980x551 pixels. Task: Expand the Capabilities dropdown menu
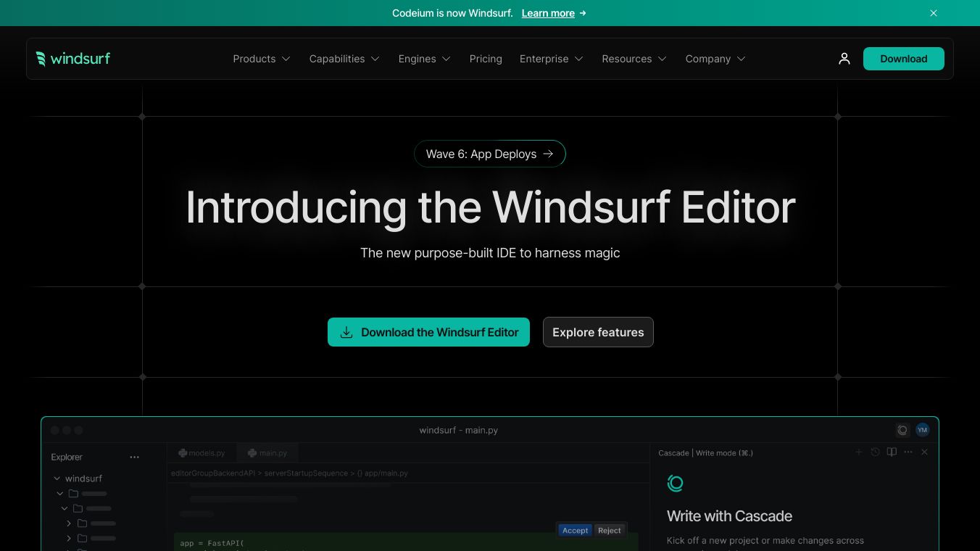[344, 59]
